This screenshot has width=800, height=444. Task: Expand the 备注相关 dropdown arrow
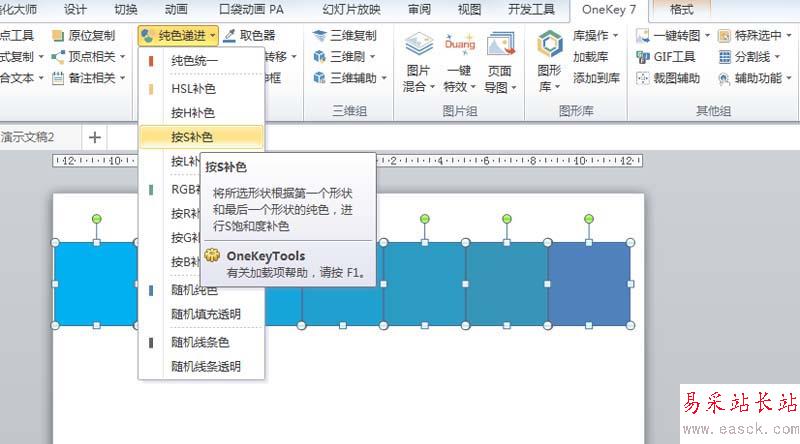coord(122,78)
